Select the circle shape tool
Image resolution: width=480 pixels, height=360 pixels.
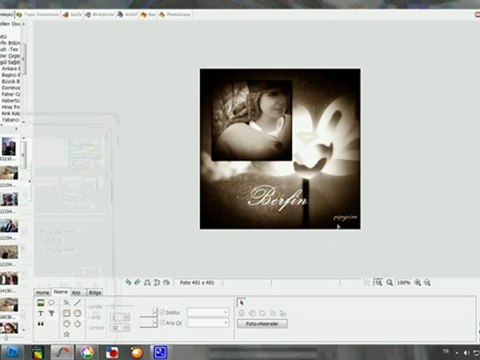tap(67, 324)
